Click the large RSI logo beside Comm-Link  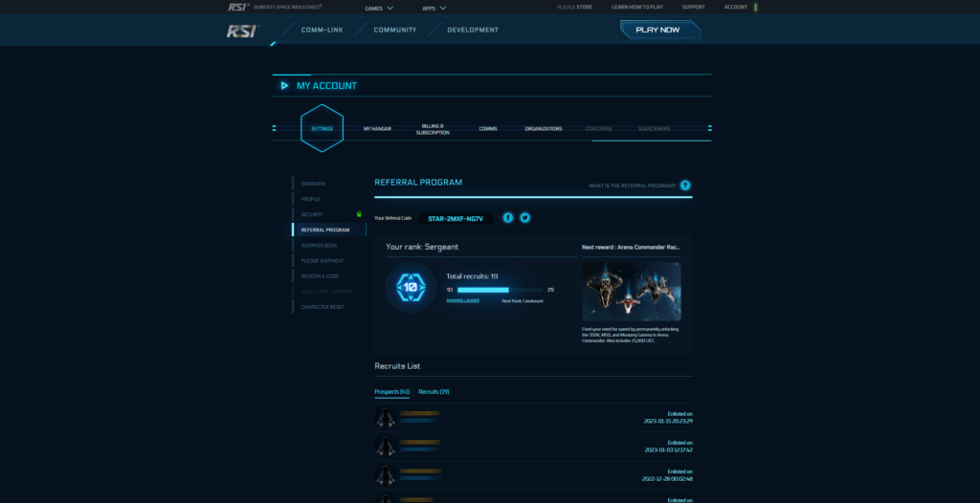(x=242, y=31)
